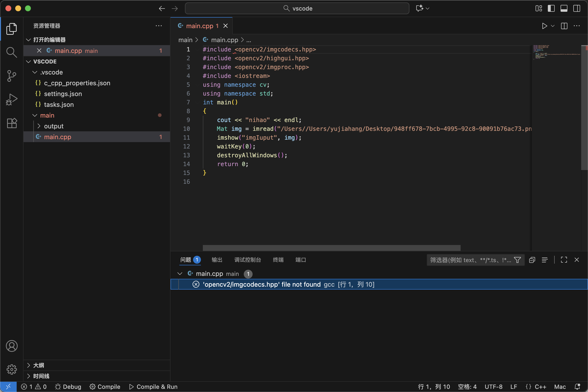Open the Accounts icon
The width and height of the screenshot is (588, 392).
pos(12,346)
